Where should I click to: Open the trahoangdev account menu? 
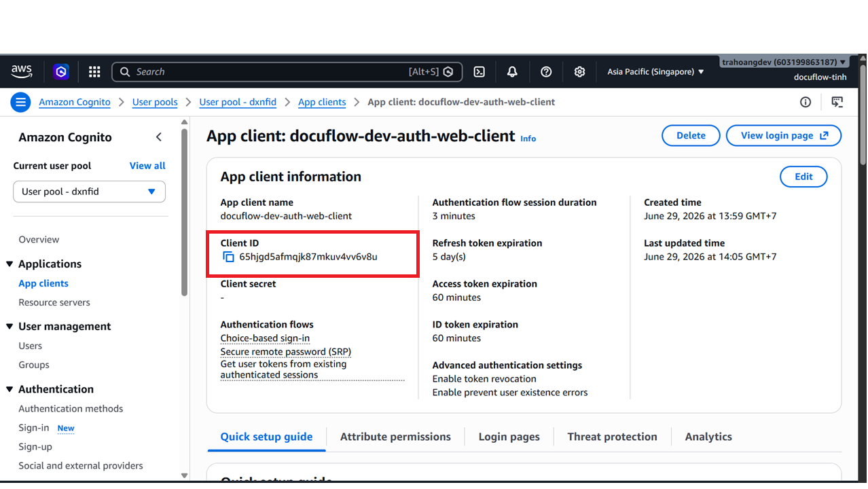point(784,62)
